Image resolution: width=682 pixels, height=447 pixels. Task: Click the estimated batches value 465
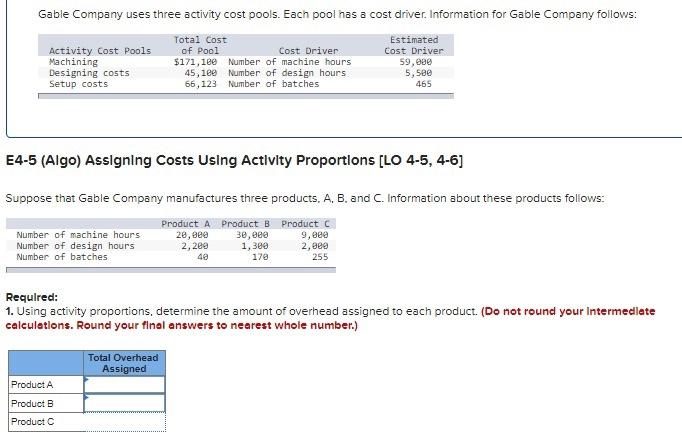tap(424, 84)
